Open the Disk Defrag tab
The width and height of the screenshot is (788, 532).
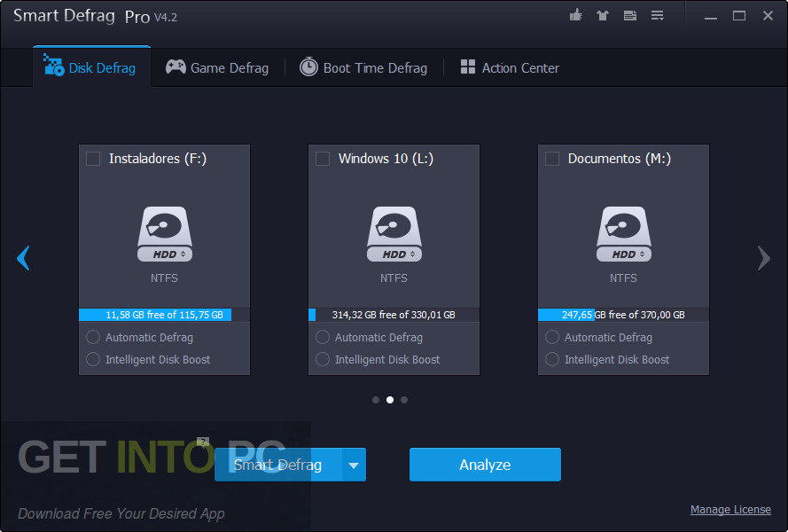pyautogui.click(x=91, y=67)
